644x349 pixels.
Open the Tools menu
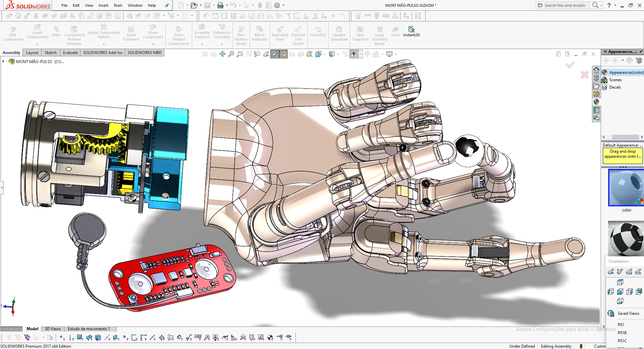pyautogui.click(x=118, y=5)
